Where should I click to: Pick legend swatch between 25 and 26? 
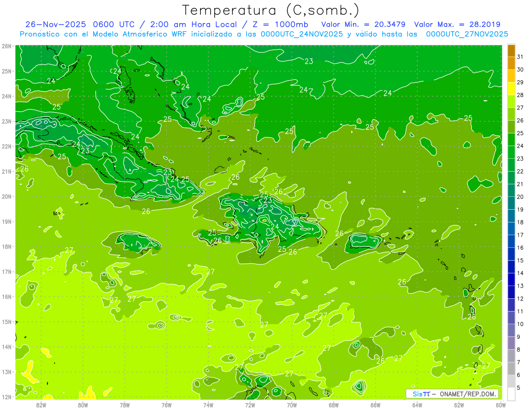point(511,127)
